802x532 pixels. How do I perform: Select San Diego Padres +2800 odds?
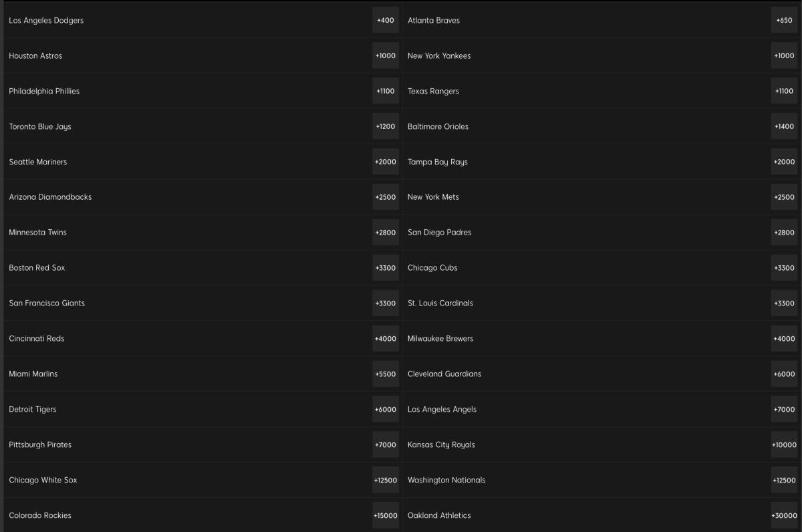pyautogui.click(x=785, y=233)
